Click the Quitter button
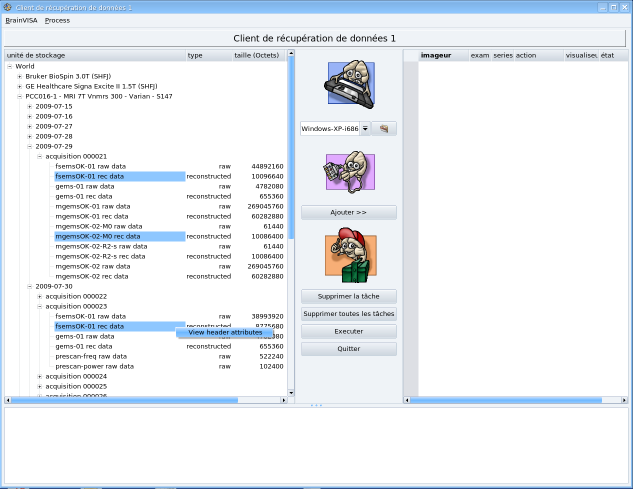633x489 pixels. click(x=348, y=349)
